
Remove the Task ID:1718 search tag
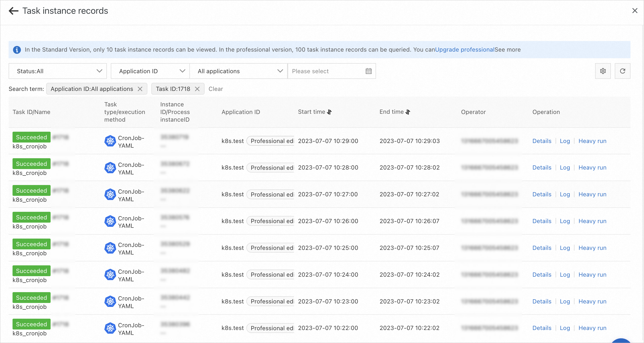(x=197, y=89)
